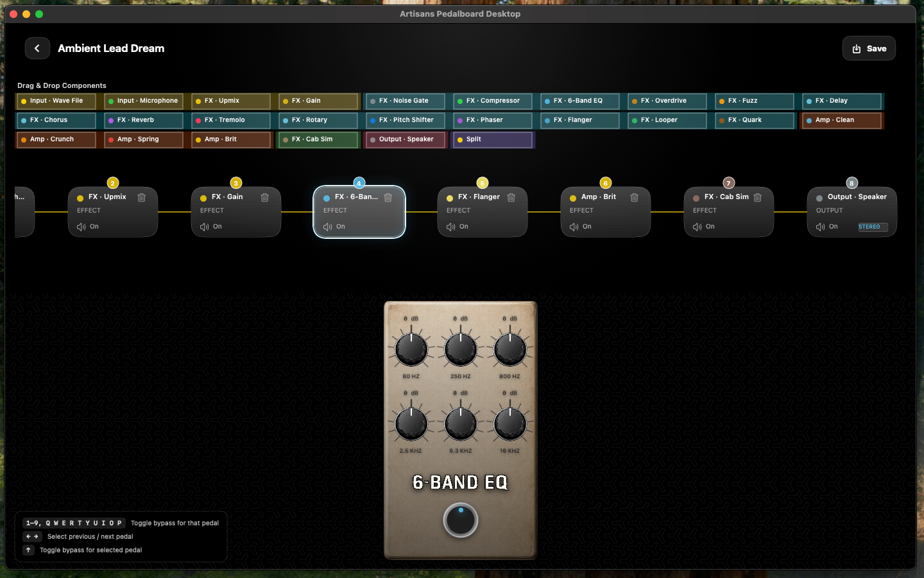This screenshot has height=578, width=924.
Task: Select FX · Phaser component
Action: (x=493, y=120)
